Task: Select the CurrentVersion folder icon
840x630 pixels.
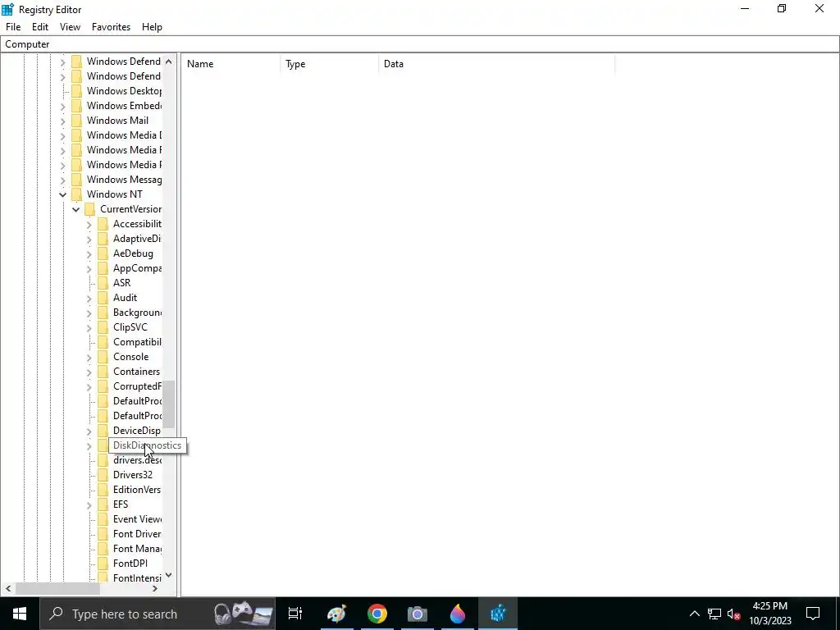Action: click(90, 209)
